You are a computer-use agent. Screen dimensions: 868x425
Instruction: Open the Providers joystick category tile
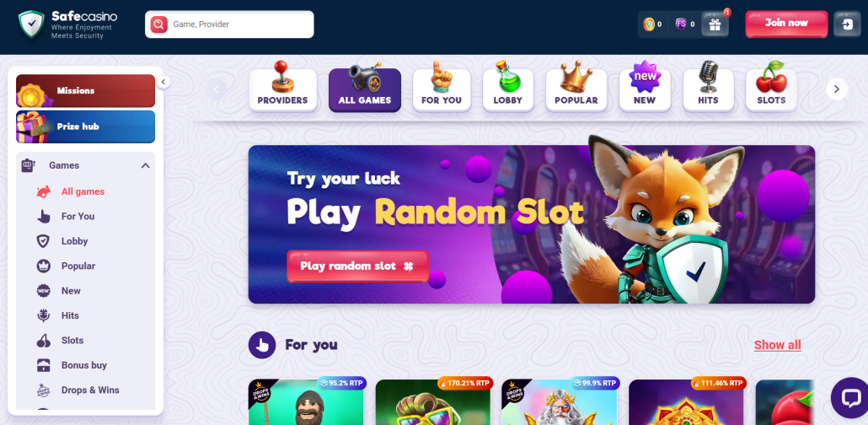[282, 88]
